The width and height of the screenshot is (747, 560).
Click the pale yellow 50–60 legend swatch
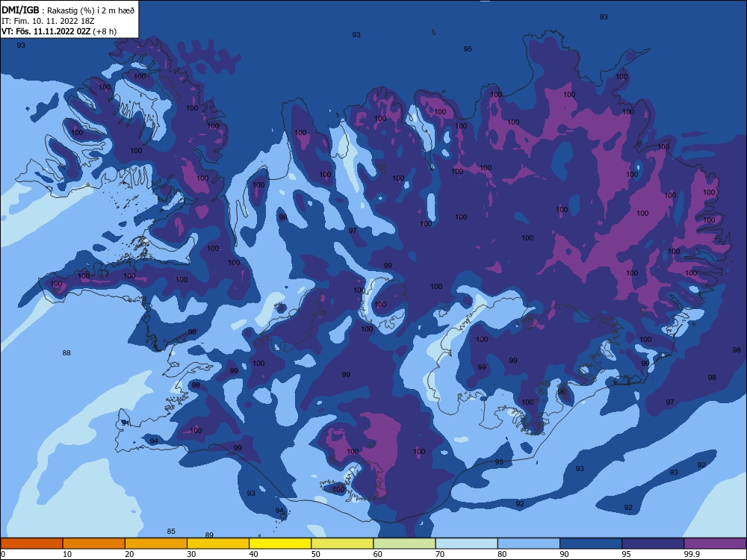342,544
